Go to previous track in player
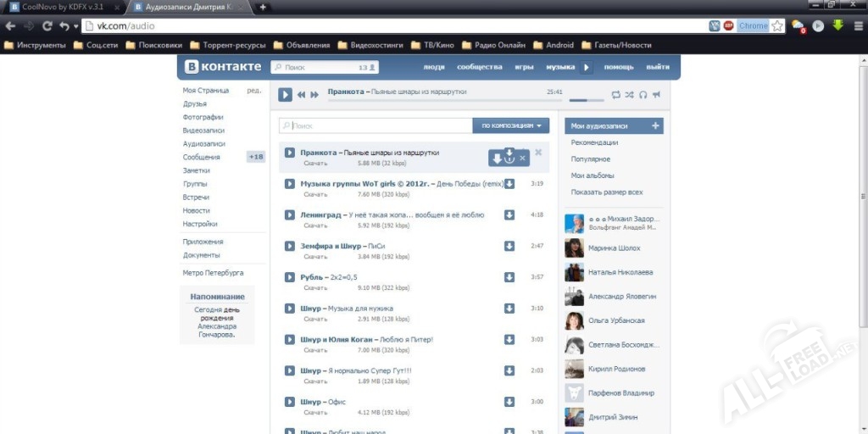Viewport: 868px width, 434px height. 301,95
